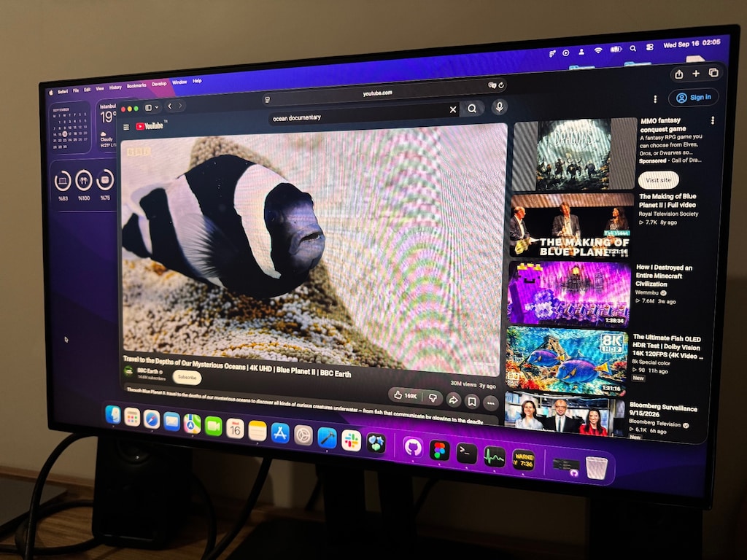
Task: Clear the search box with the X
Action: (x=452, y=109)
